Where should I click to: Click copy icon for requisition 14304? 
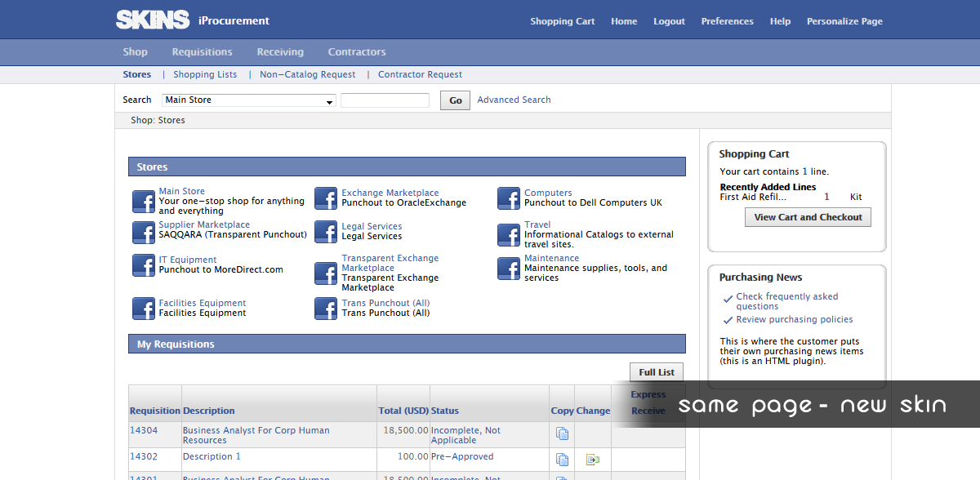(x=562, y=433)
